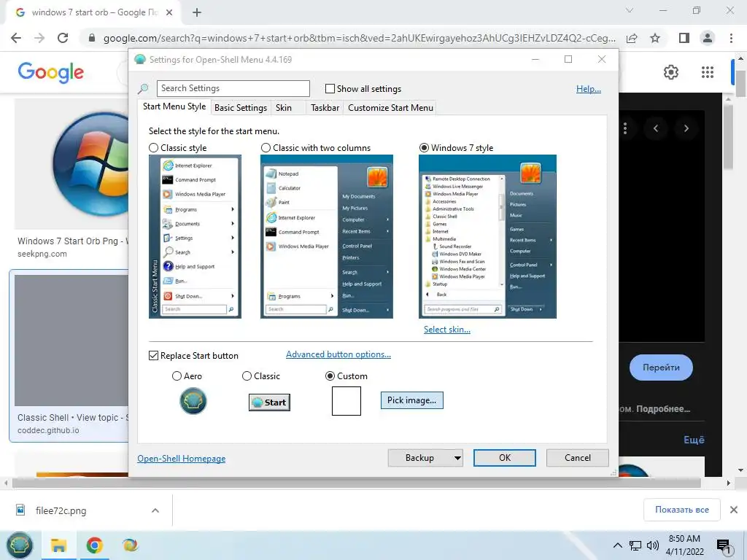Select Classic with two columns option
The width and height of the screenshot is (747, 560).
[x=266, y=148]
